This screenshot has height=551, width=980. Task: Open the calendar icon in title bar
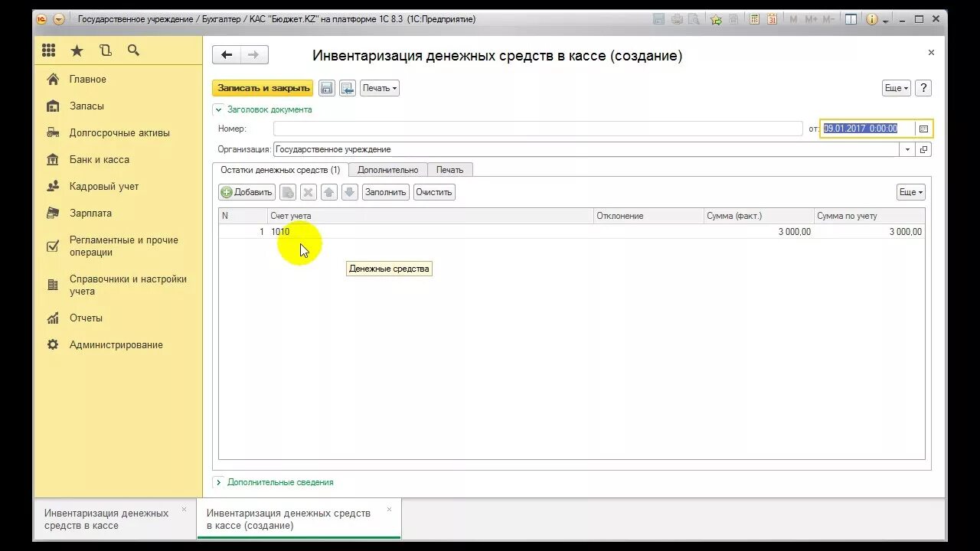773,19
